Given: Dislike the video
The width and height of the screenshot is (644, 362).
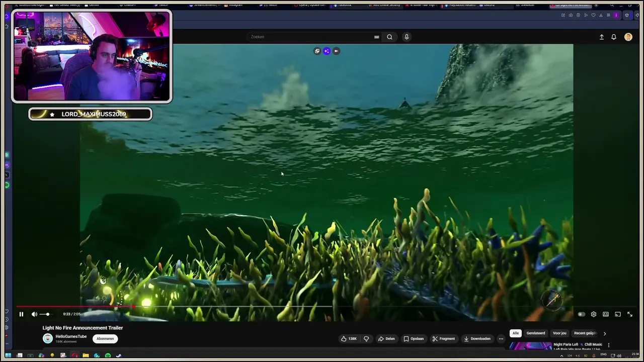Looking at the screenshot, I should [366, 338].
